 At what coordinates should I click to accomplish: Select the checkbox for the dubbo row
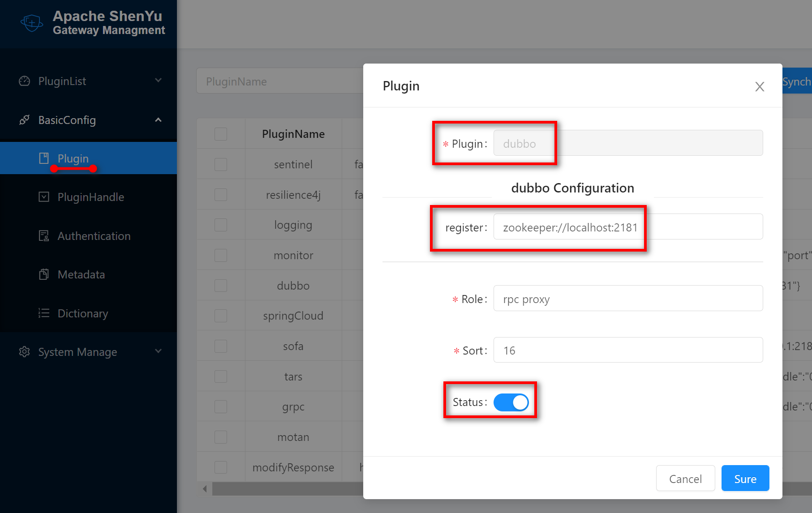point(221,286)
